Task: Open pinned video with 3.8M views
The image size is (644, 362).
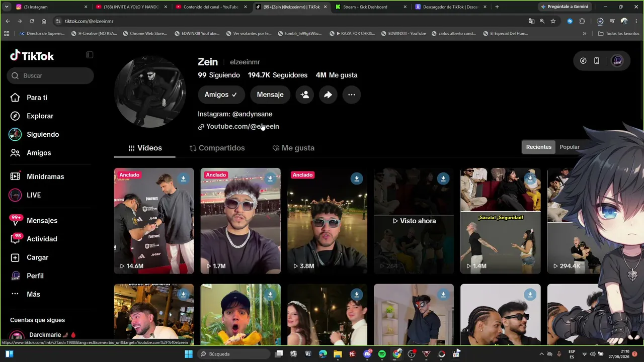Action: click(x=327, y=221)
